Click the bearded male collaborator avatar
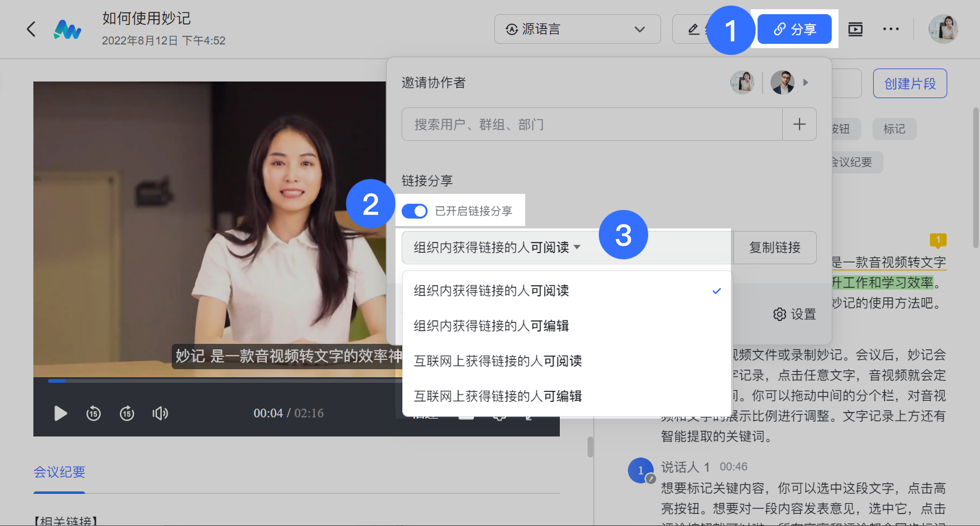Image resolution: width=980 pixels, height=526 pixels. [782, 82]
